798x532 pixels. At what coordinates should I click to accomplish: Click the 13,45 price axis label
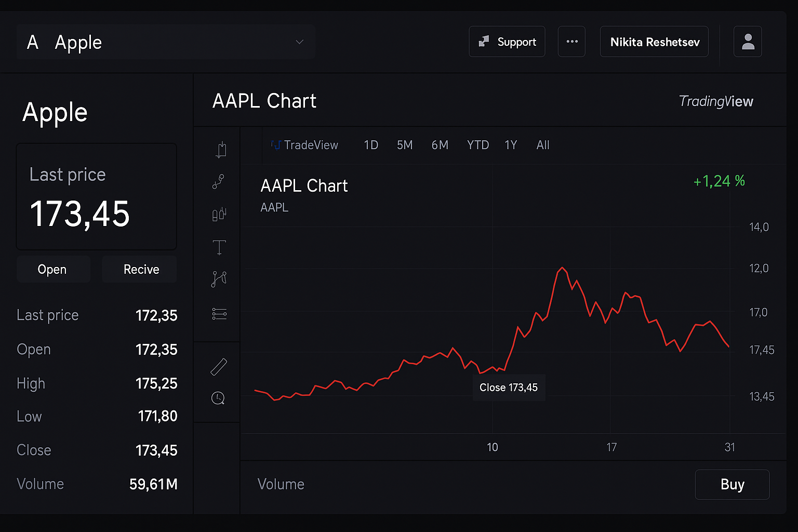(x=762, y=397)
